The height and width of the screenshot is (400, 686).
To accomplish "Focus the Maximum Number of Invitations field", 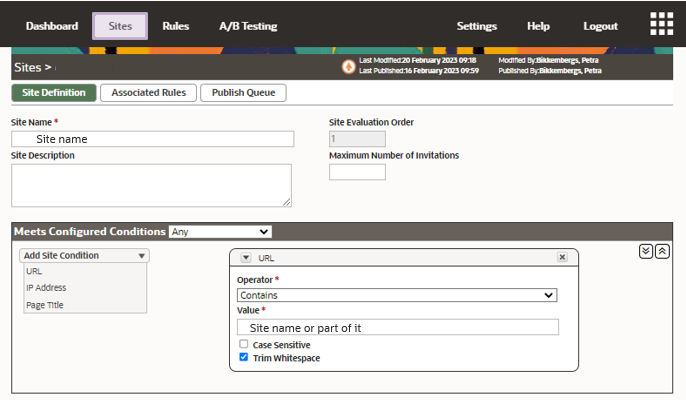I will (x=357, y=172).
